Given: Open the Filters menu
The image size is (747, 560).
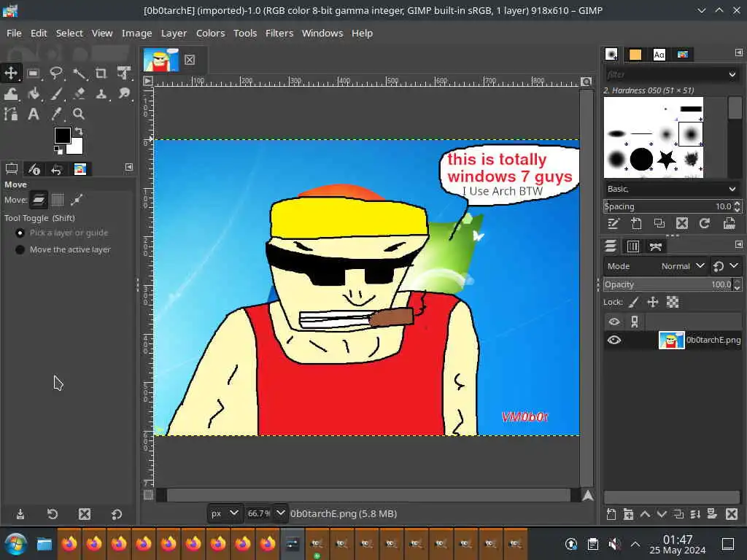Looking at the screenshot, I should click(x=279, y=33).
